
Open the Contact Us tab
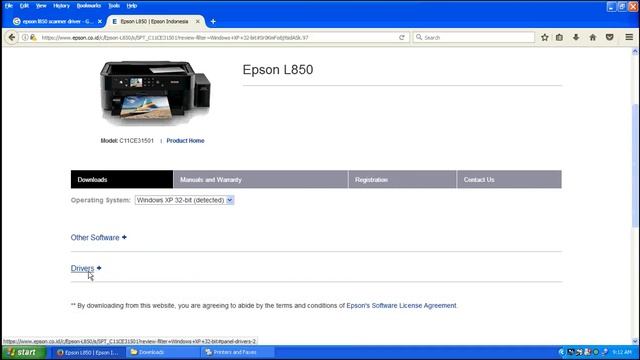coord(509,180)
